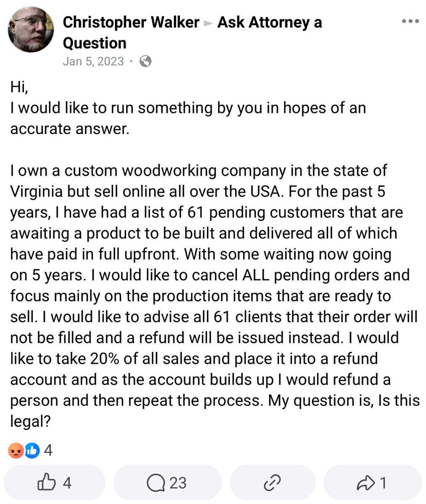Click the blue like reaction emoji

32,451
